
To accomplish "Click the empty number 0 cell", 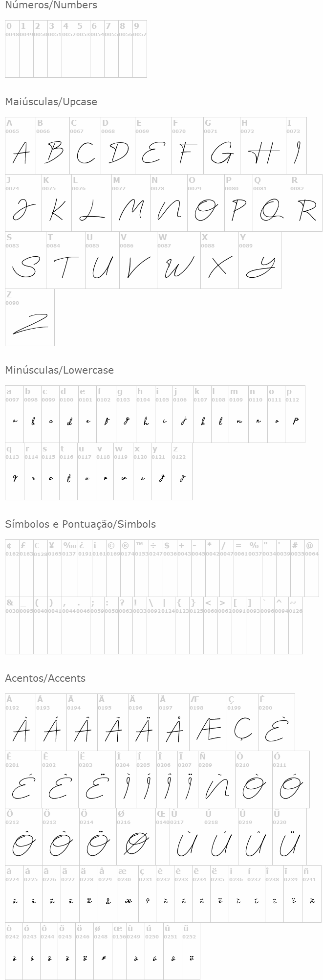I will (12, 49).
